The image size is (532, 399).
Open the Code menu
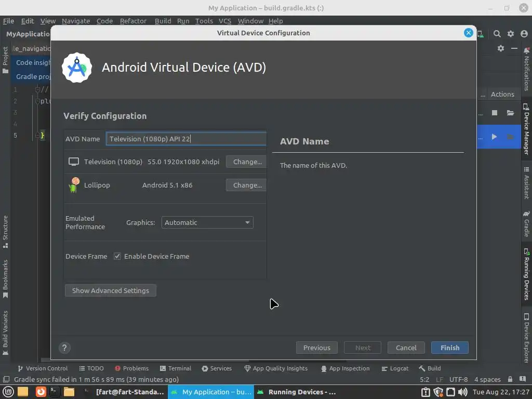[x=104, y=21]
